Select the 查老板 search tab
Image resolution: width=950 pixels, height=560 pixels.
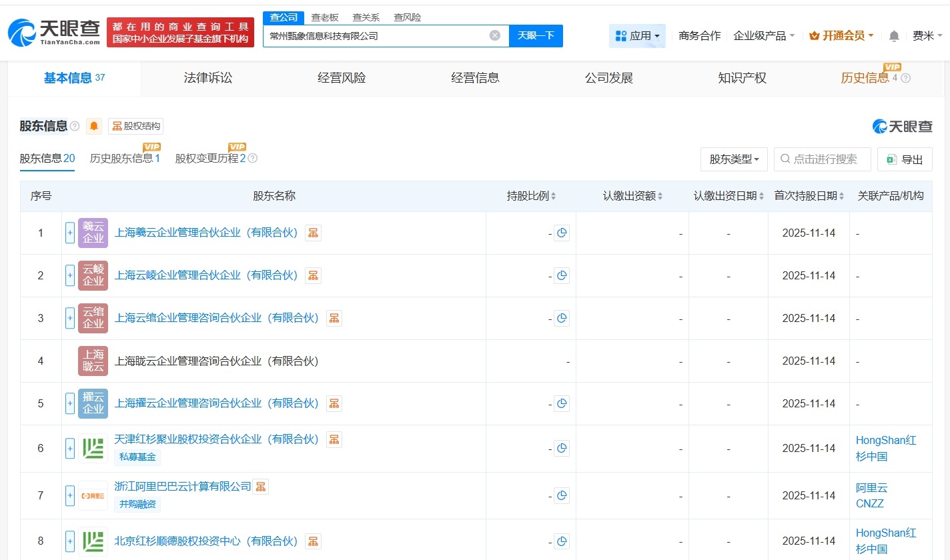point(324,17)
